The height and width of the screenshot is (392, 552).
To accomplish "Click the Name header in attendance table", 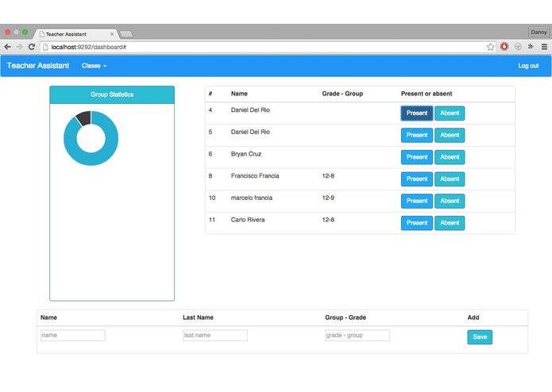I will (x=239, y=94).
